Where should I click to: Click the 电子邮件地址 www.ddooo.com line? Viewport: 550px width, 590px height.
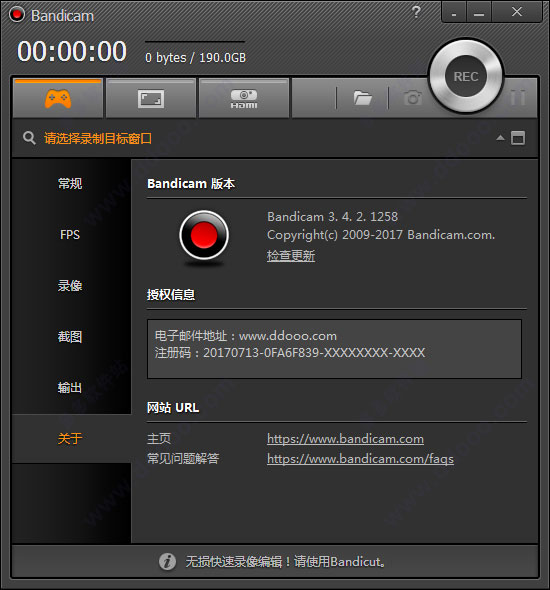pos(246,336)
